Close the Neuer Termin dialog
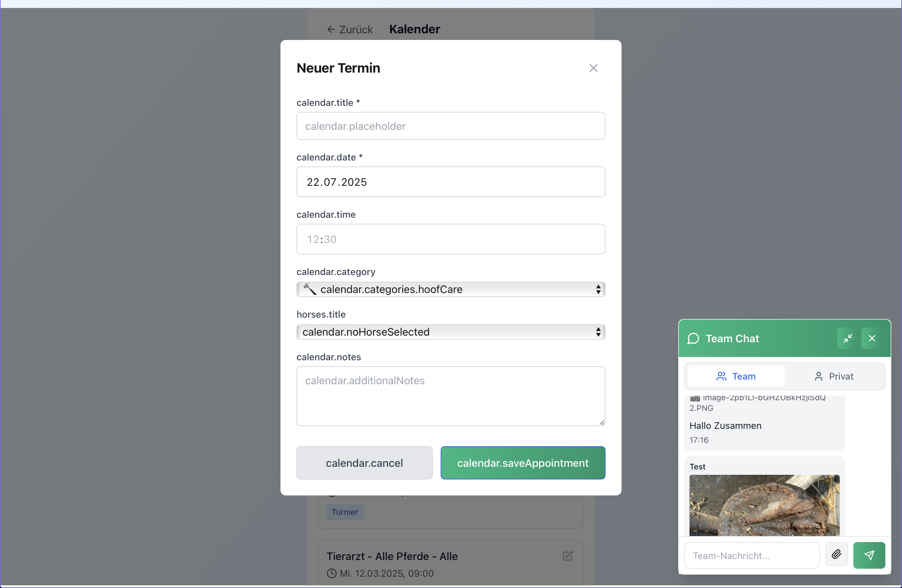This screenshot has width=902, height=588. 593,68
